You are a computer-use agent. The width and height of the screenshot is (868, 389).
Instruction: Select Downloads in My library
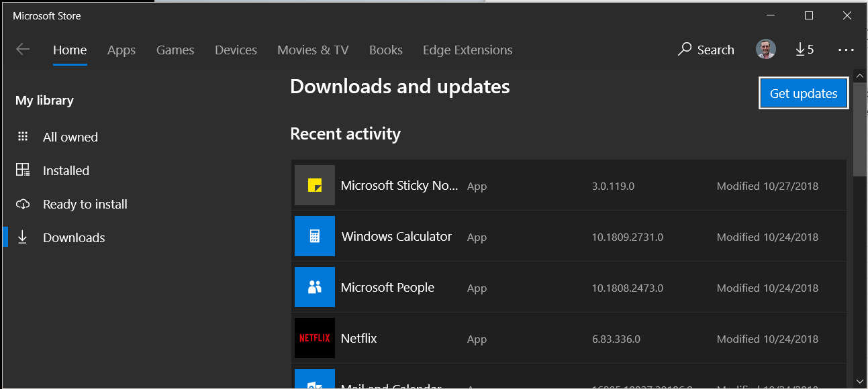click(74, 237)
